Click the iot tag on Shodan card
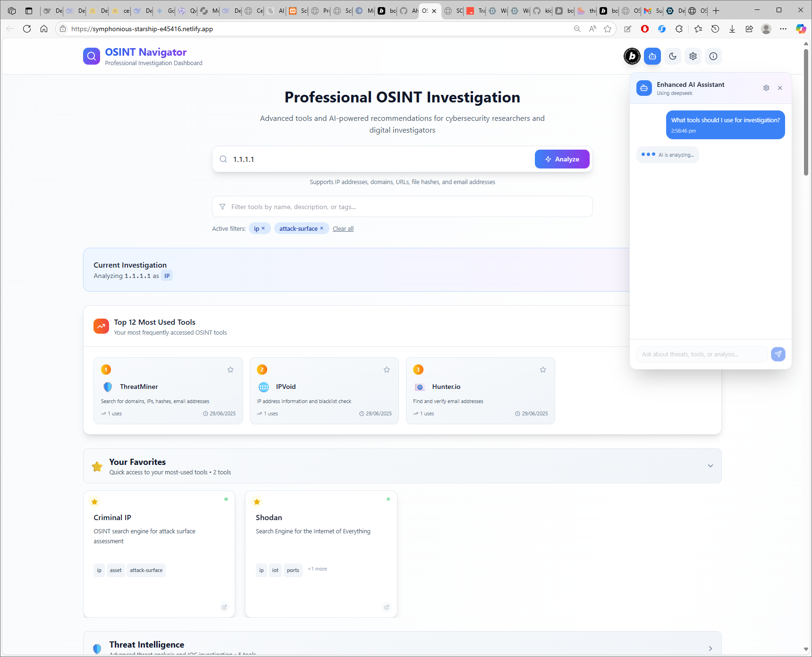 click(275, 570)
